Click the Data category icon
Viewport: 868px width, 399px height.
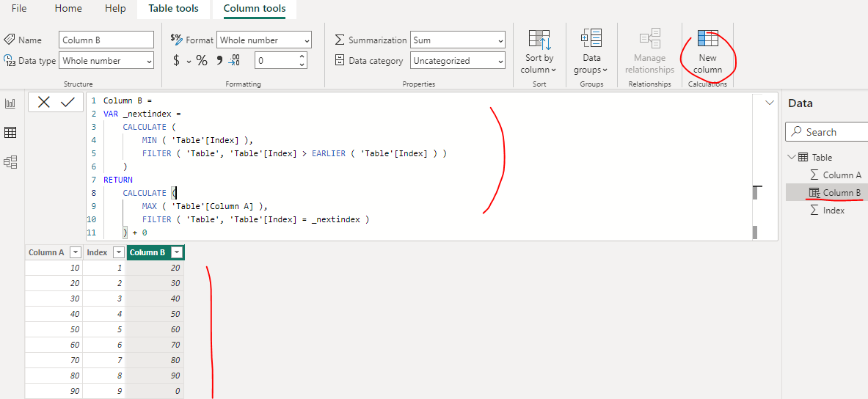pos(340,60)
